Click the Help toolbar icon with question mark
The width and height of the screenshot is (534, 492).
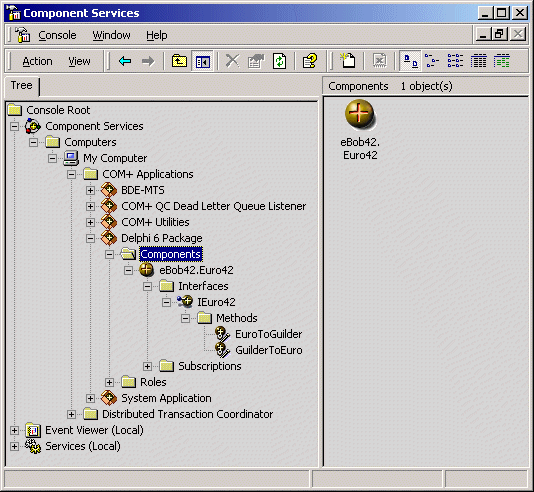click(310, 61)
